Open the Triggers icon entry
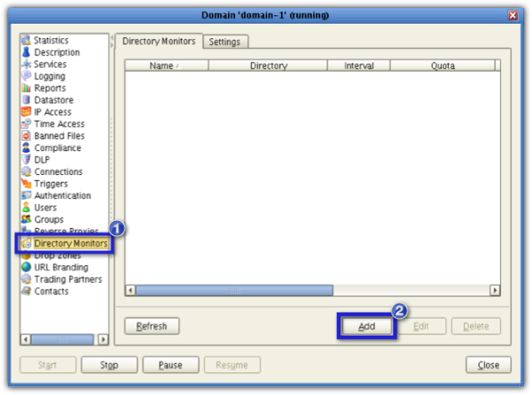 point(26,184)
